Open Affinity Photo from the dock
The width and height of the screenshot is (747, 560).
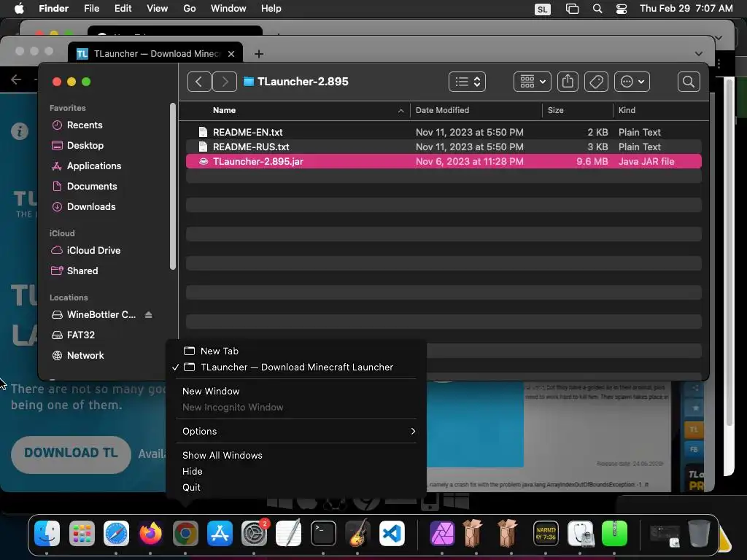(x=442, y=533)
